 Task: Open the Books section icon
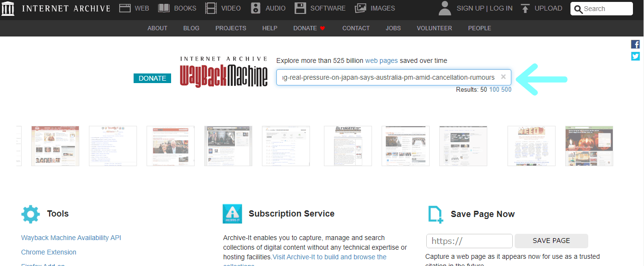click(x=164, y=8)
